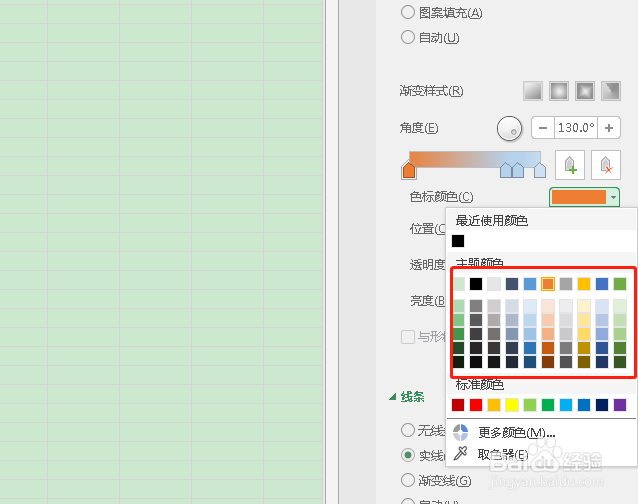
Task: Pick the theme black swatch in top row
Action: coord(476,284)
